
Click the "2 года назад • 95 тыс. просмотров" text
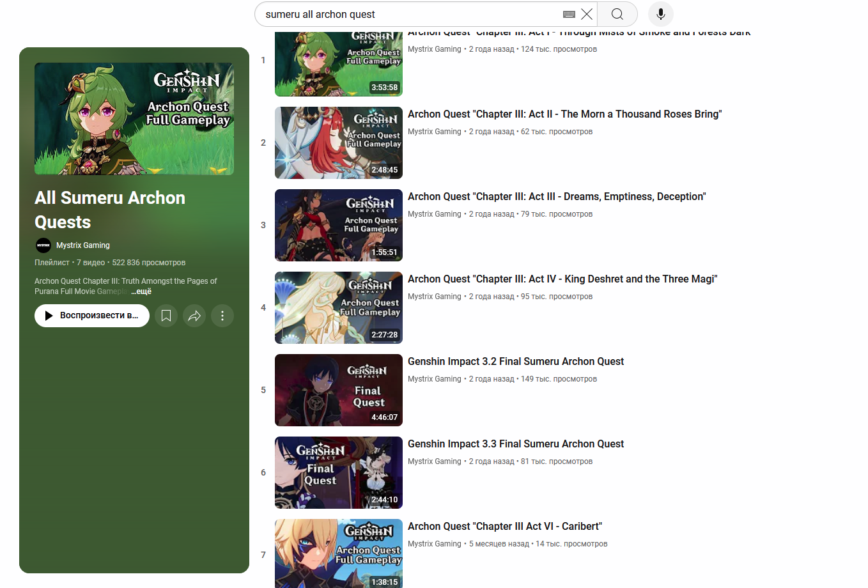pyautogui.click(x=531, y=297)
